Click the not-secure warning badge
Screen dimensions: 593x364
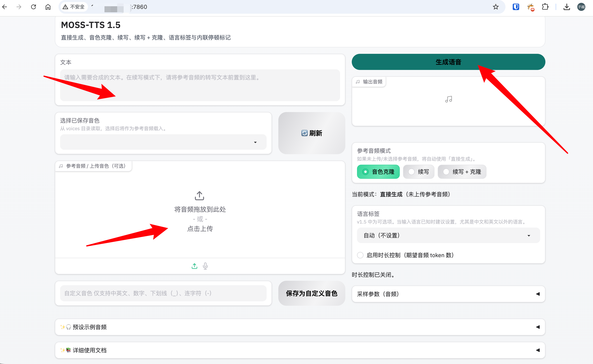[74, 7]
